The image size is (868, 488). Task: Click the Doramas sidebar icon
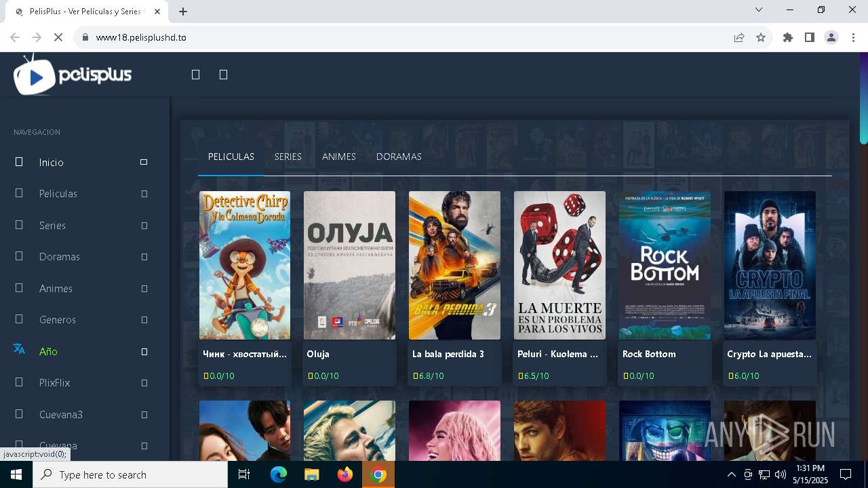click(x=19, y=256)
